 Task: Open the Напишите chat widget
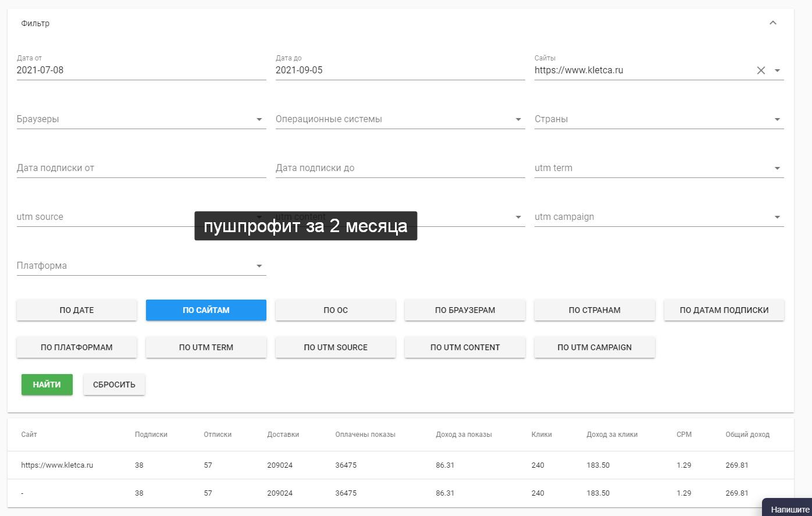[788, 508]
